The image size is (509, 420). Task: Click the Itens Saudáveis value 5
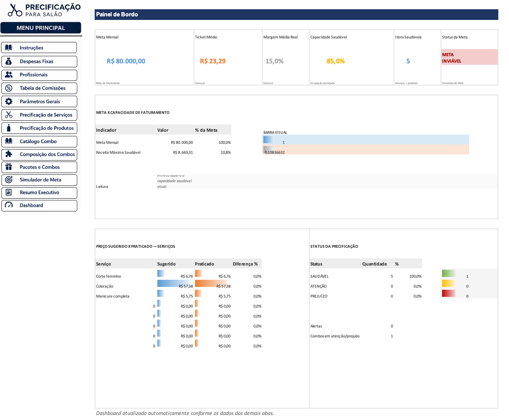coord(408,61)
